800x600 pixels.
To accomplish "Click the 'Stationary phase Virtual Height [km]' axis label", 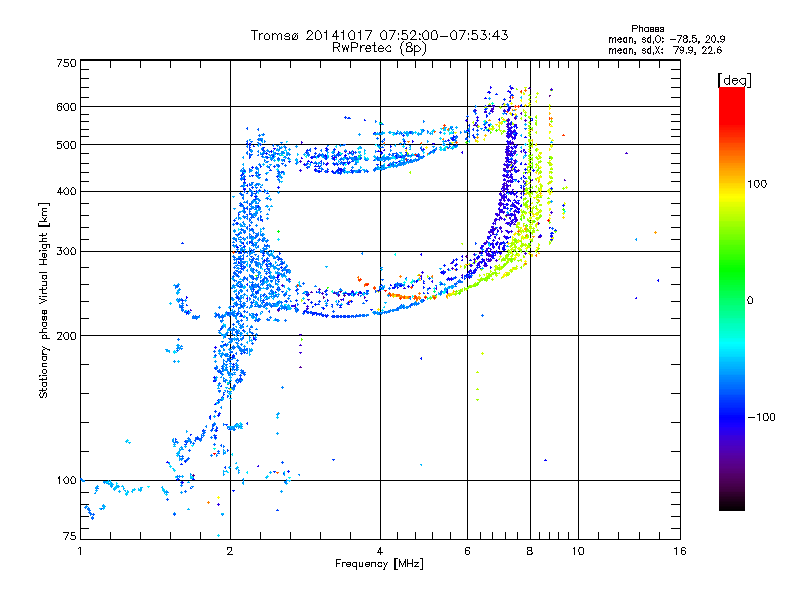I will 44,300.
